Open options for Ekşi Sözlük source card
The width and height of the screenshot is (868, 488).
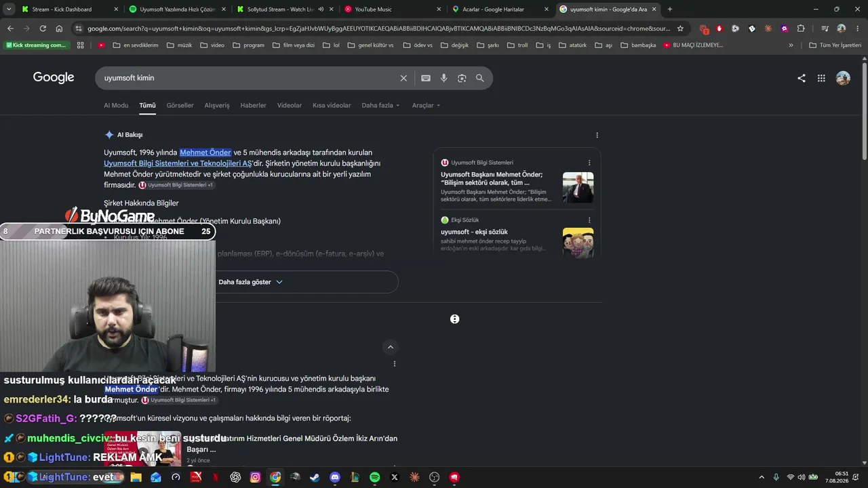pyautogui.click(x=589, y=220)
